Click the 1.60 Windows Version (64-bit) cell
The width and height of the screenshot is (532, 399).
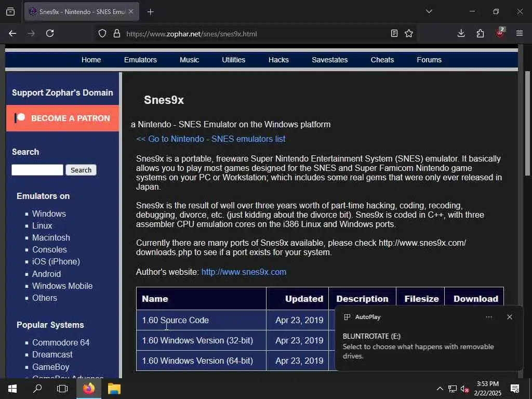(201, 361)
